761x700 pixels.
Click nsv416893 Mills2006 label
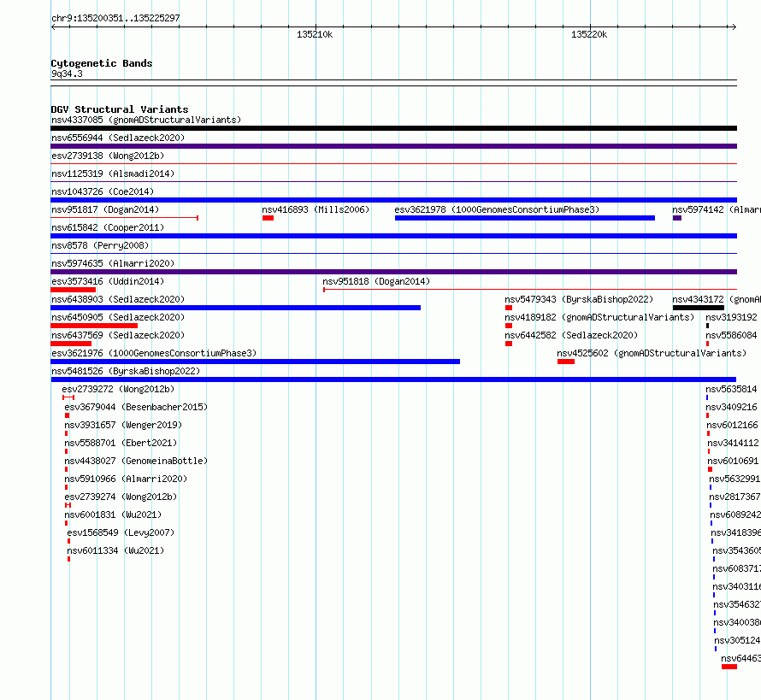tap(316, 209)
